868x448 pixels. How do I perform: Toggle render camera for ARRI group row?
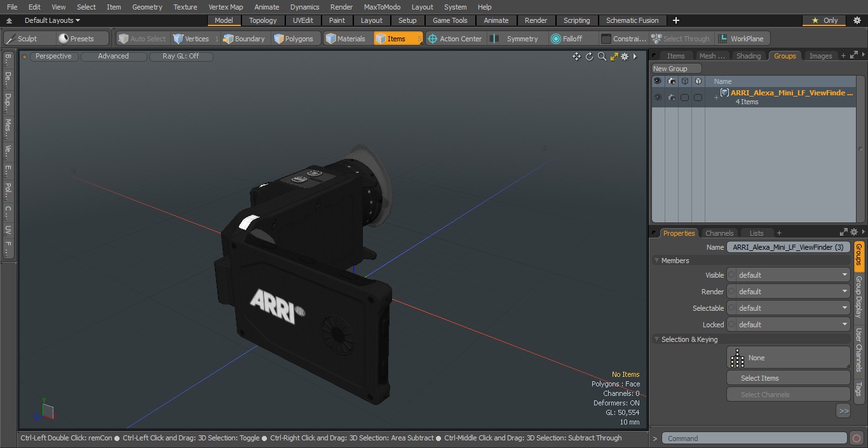tap(671, 97)
